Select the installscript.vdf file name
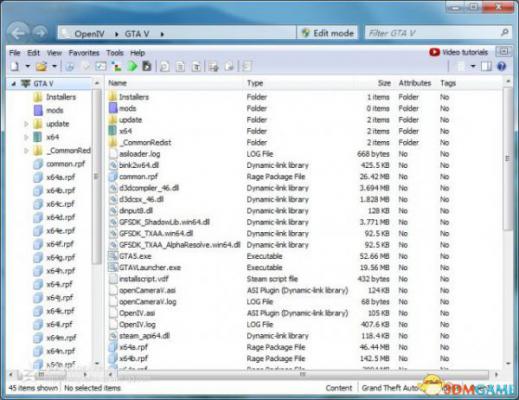The image size is (519, 400). tap(144, 279)
